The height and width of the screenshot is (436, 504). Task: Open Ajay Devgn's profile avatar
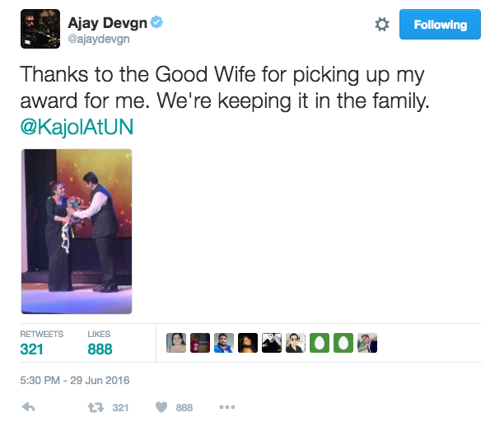40,29
